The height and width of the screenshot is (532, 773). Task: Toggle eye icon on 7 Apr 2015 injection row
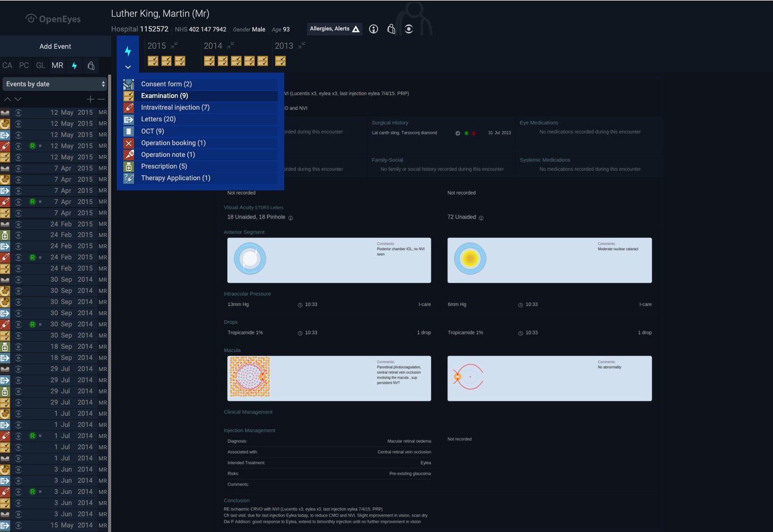(18, 202)
